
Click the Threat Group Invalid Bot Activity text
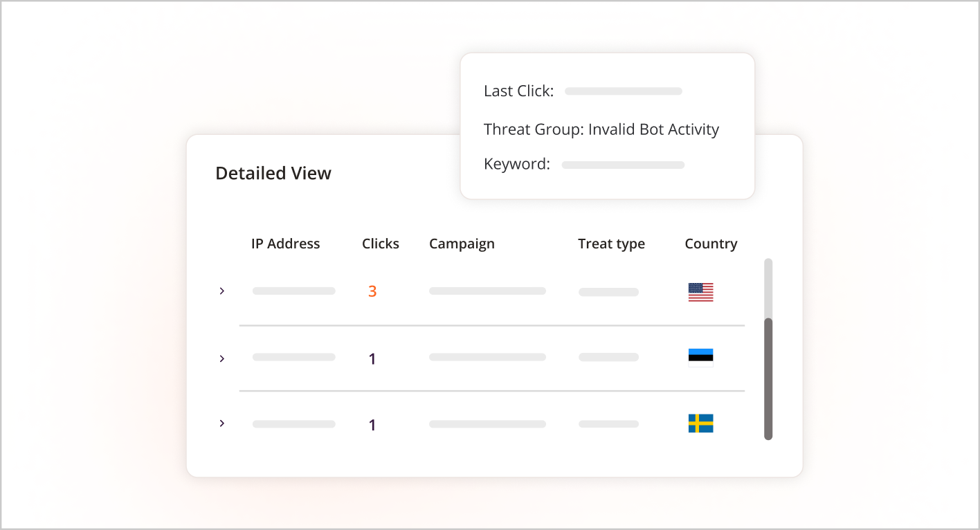[601, 129]
